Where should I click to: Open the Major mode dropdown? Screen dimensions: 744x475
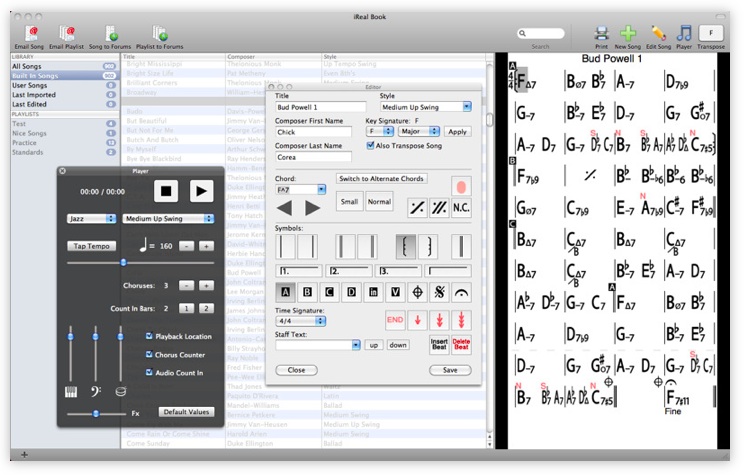tap(418, 131)
